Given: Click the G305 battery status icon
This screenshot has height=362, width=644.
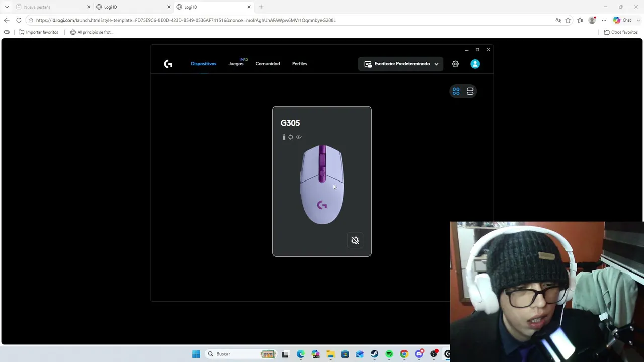Looking at the screenshot, I should (284, 137).
